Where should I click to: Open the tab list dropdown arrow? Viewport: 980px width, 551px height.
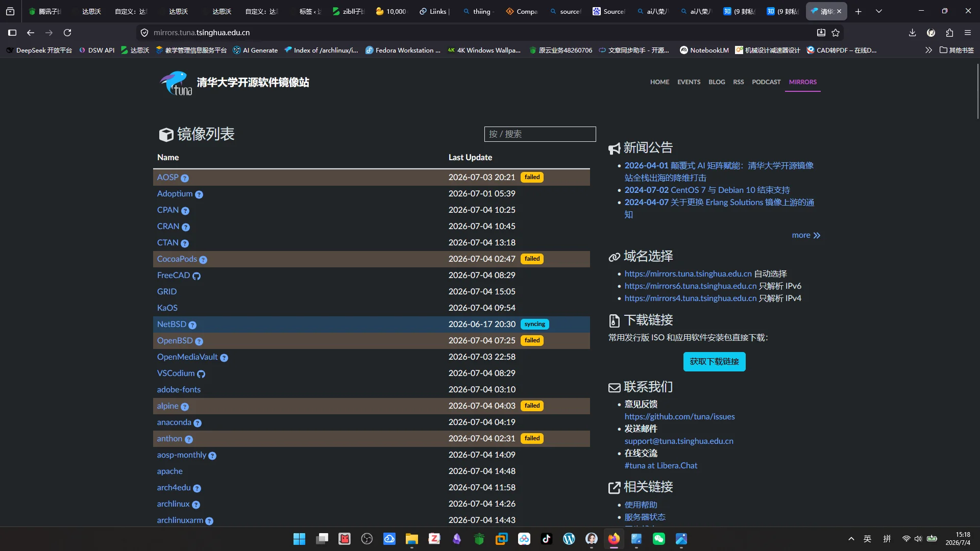879,11
